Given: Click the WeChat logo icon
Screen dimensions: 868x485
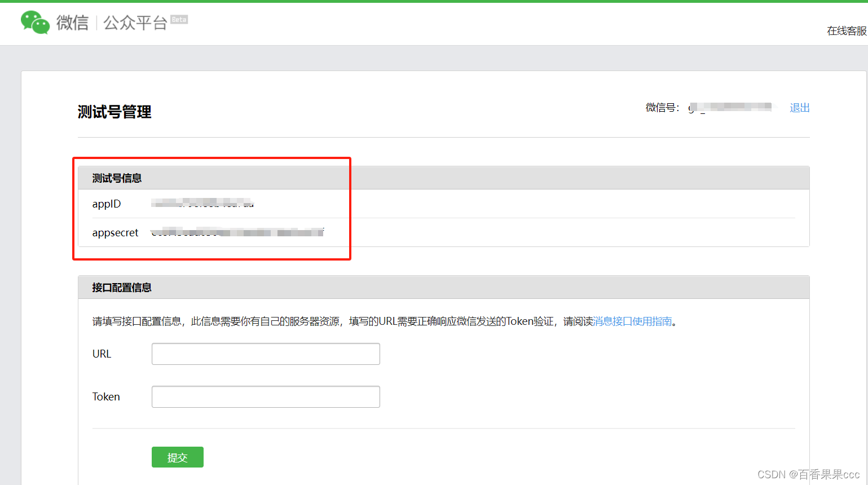Looking at the screenshot, I should coord(35,23).
